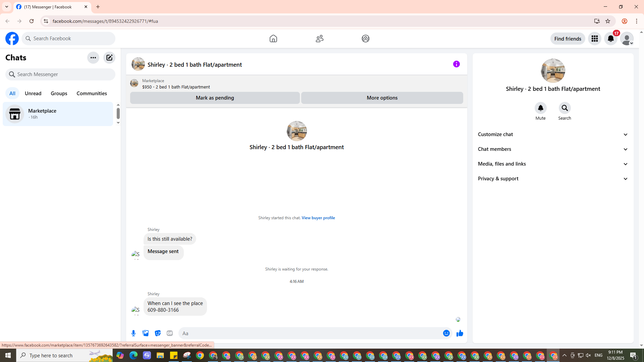Click Shirley's avatar beside phone number message
Screen dimensions: 644x362
point(136,310)
